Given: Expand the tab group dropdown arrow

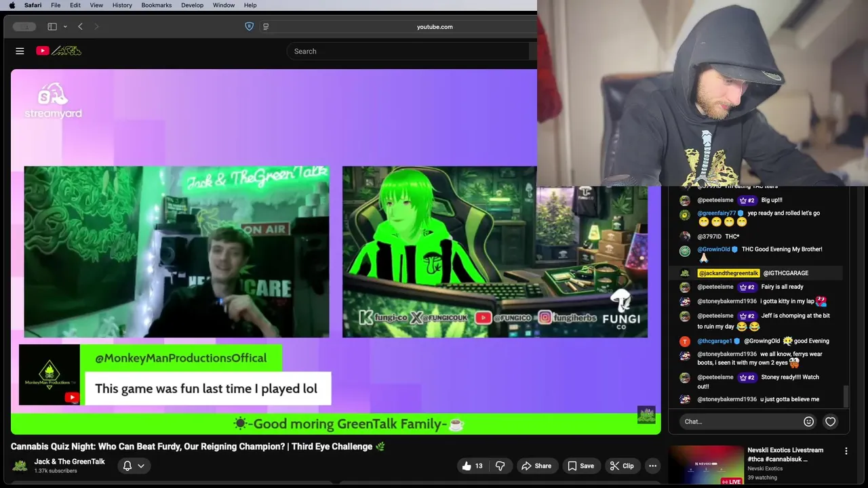Looking at the screenshot, I should point(65,26).
